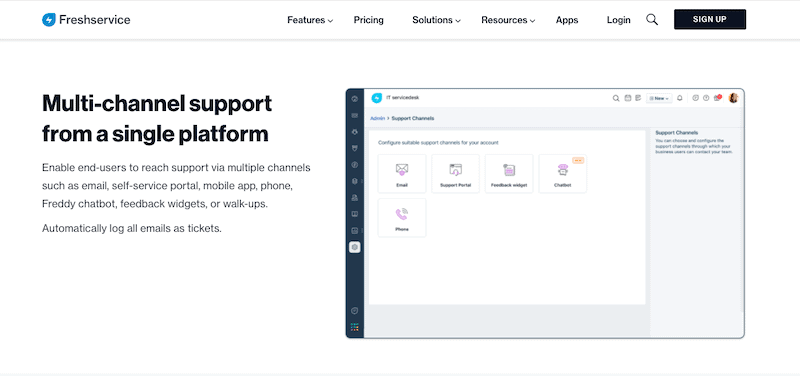Click 'Configure suitable support channels for your account' text
Viewport: 800px width, 376px height.
coord(438,143)
